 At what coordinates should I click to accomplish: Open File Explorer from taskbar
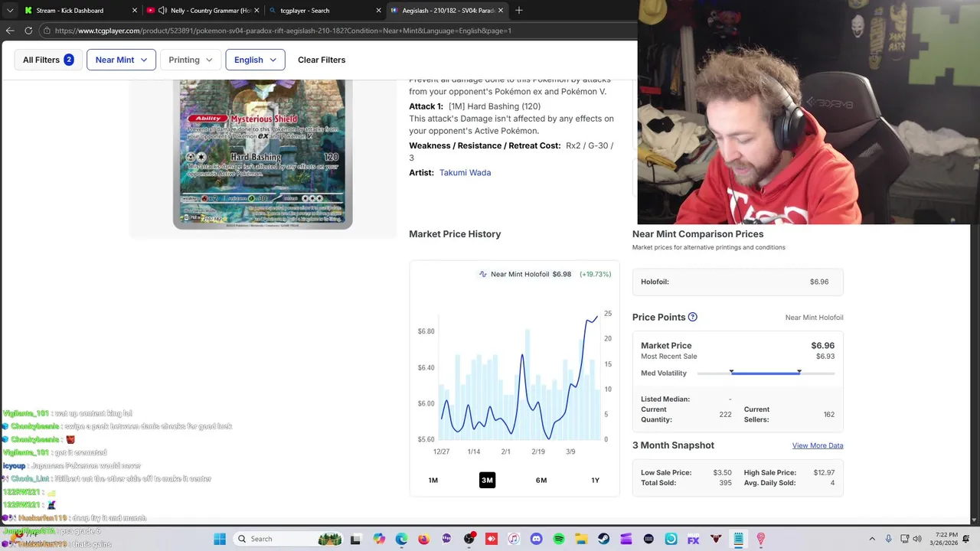581,539
